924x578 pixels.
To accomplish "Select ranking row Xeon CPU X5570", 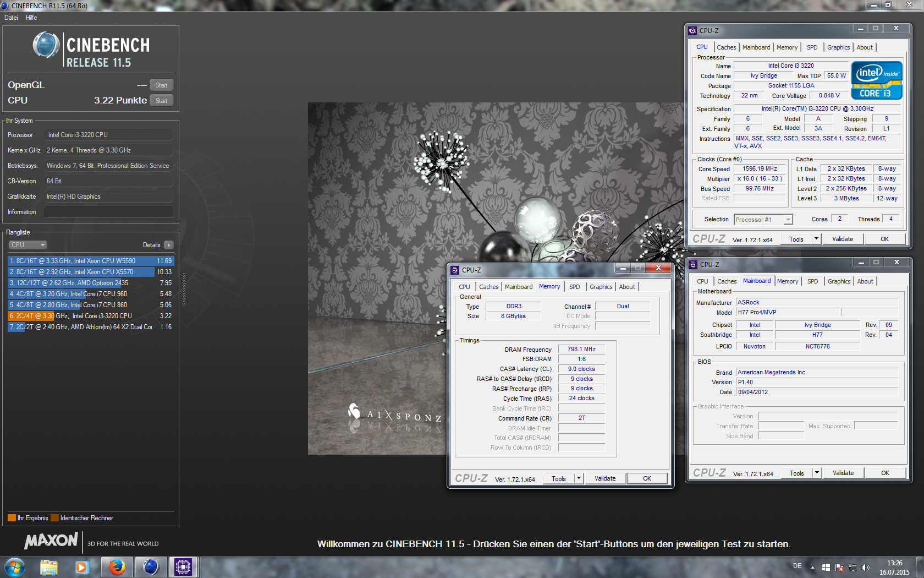I will [91, 272].
